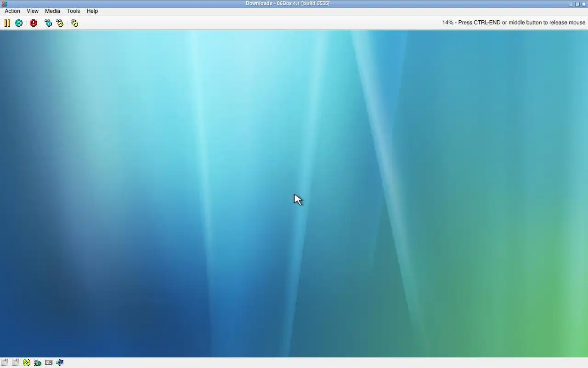Screen dimensions: 588x368
Task: Close the 86Box window
Action: click(x=584, y=4)
